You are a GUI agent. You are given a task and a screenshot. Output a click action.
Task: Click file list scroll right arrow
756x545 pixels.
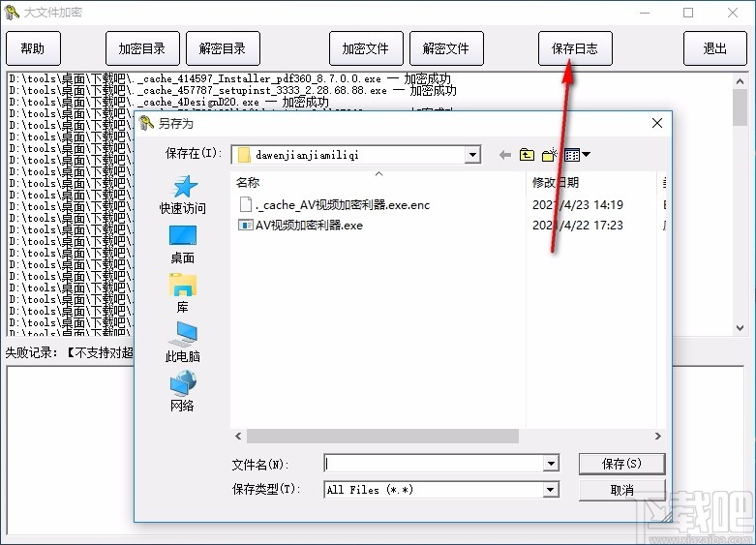[x=658, y=436]
